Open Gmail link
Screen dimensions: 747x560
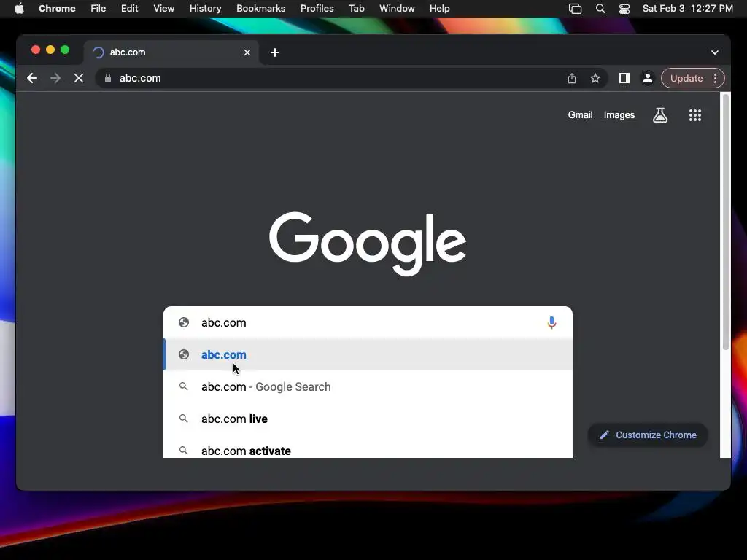(580, 114)
